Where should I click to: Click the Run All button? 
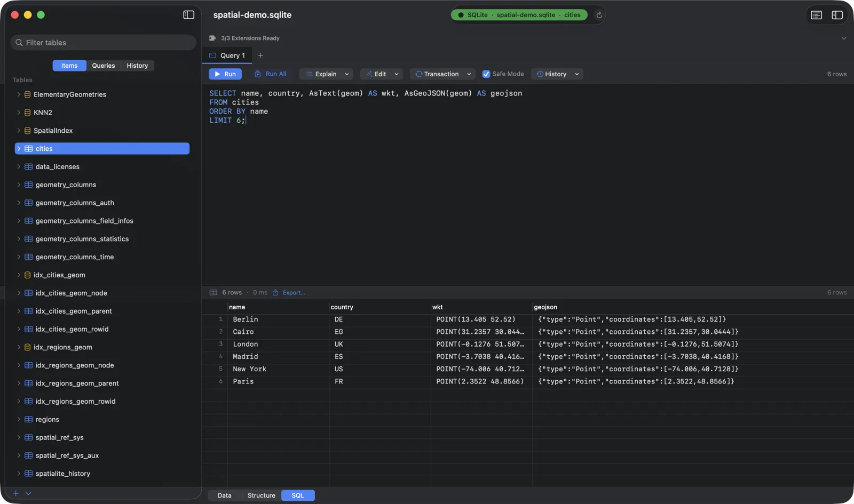271,74
